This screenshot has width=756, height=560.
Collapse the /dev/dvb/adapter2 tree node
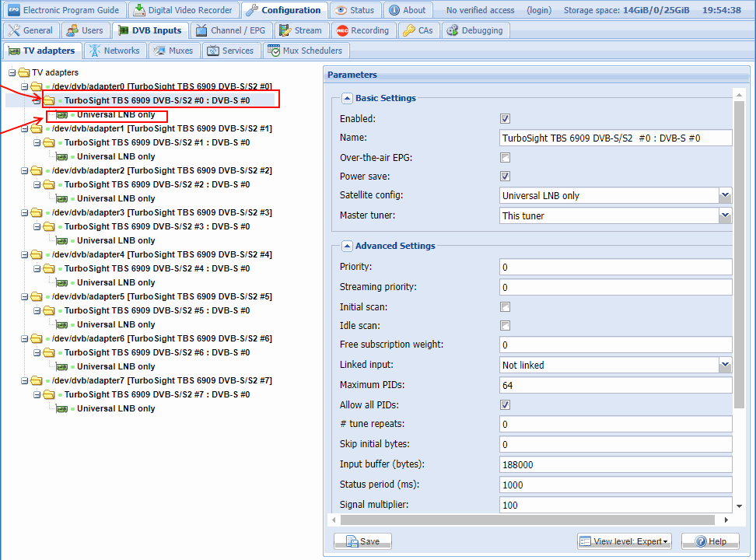(x=25, y=171)
